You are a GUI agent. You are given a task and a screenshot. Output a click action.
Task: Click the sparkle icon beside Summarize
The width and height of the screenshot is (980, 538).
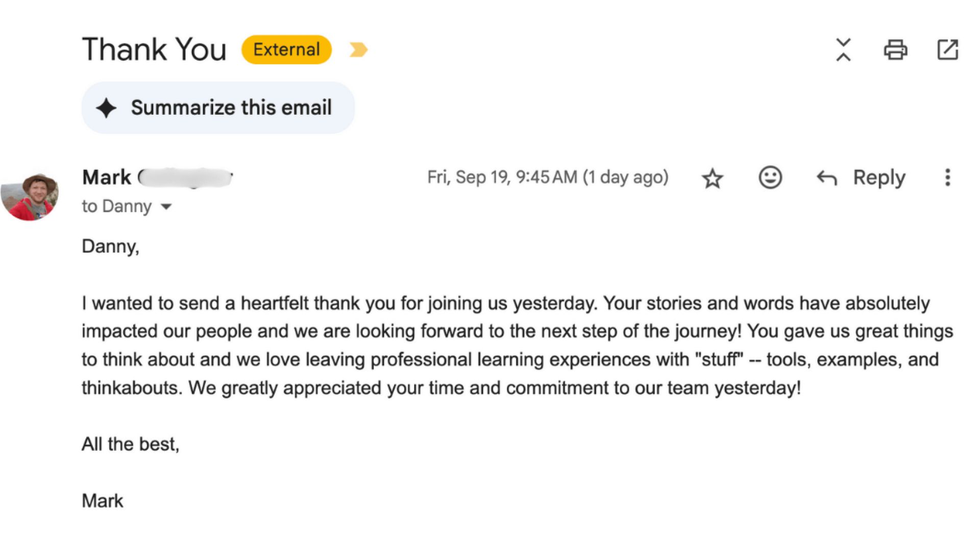pyautogui.click(x=106, y=108)
